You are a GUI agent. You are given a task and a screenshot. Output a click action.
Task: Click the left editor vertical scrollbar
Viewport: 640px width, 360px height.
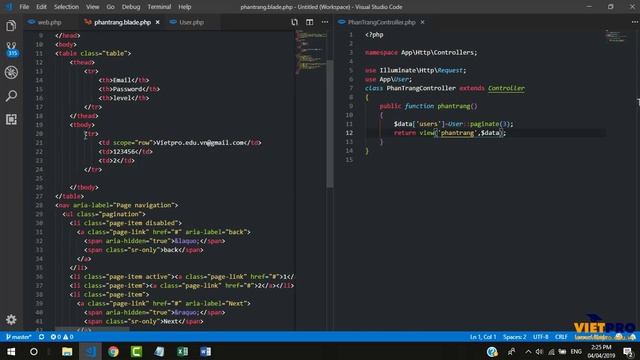(x=330, y=124)
